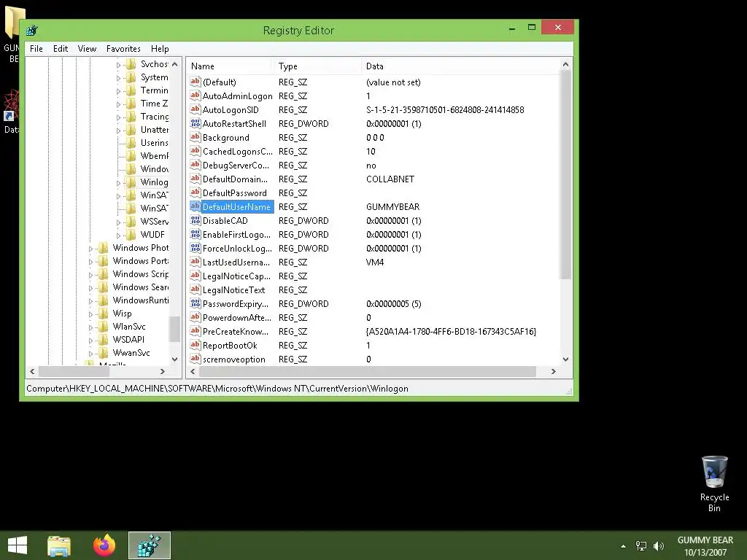The image size is (747, 560).
Task: Click the values pane scroll up arrow
Action: [x=565, y=64]
